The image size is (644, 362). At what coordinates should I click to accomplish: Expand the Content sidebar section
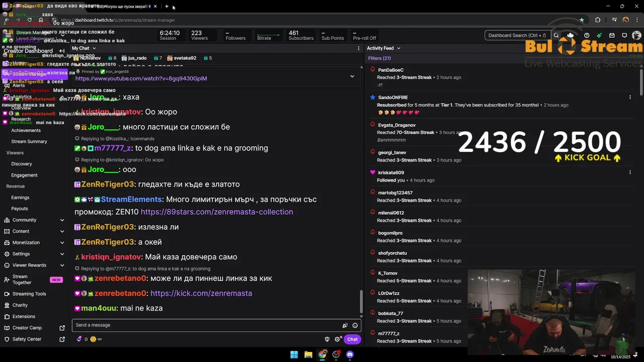coord(34,231)
